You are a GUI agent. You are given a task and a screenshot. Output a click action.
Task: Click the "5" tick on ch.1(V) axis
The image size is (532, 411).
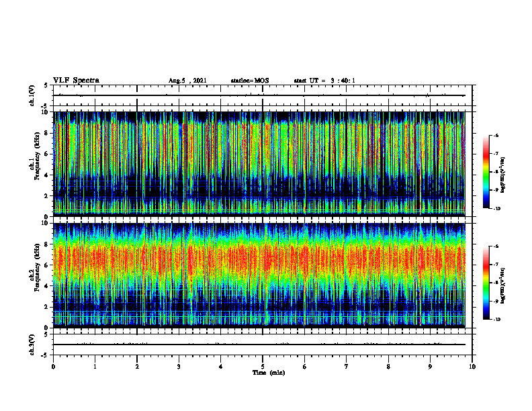point(46,86)
